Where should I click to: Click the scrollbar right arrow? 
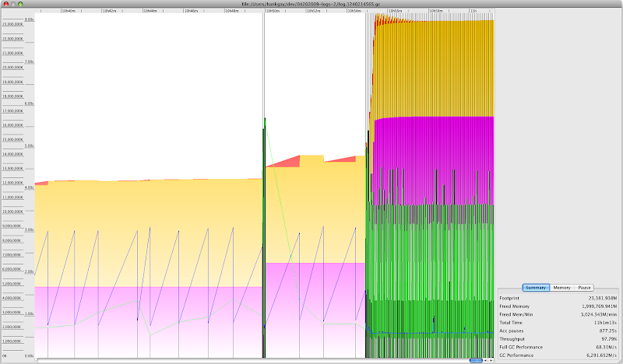[x=491, y=360]
